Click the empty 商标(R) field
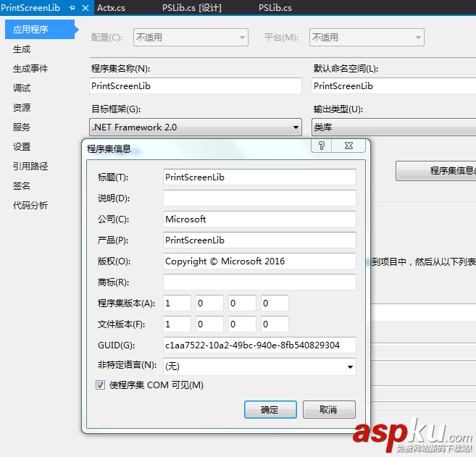Screen dimensions: 476x457 pos(259,282)
